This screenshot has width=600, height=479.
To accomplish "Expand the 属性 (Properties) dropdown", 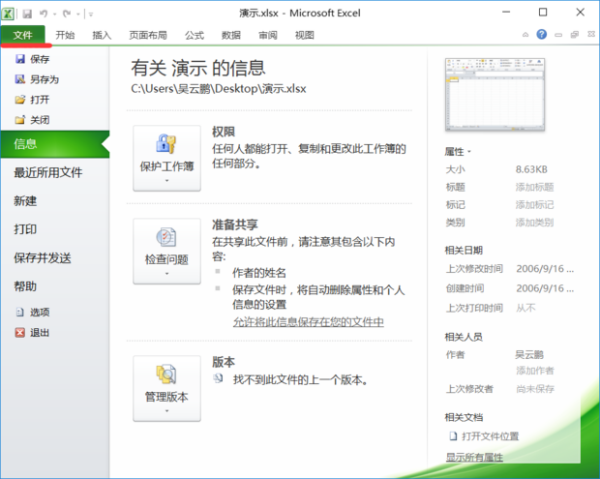I will tap(458, 152).
